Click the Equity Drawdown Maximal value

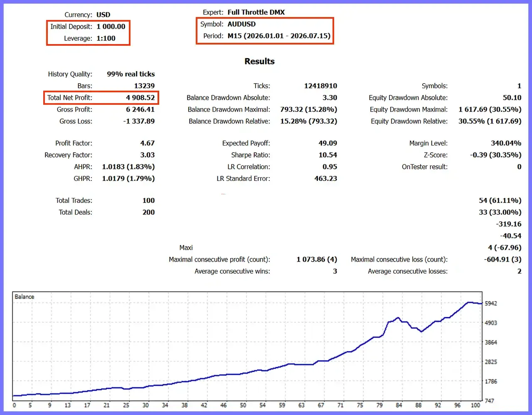tap(490, 109)
